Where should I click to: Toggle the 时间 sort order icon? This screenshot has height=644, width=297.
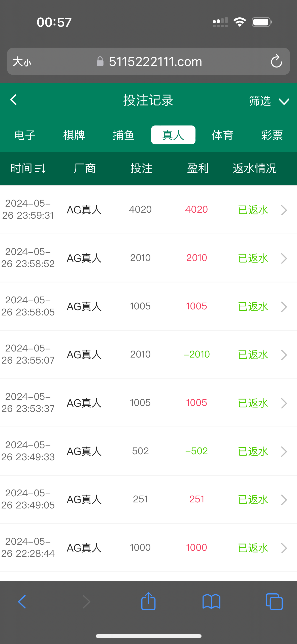[41, 168]
